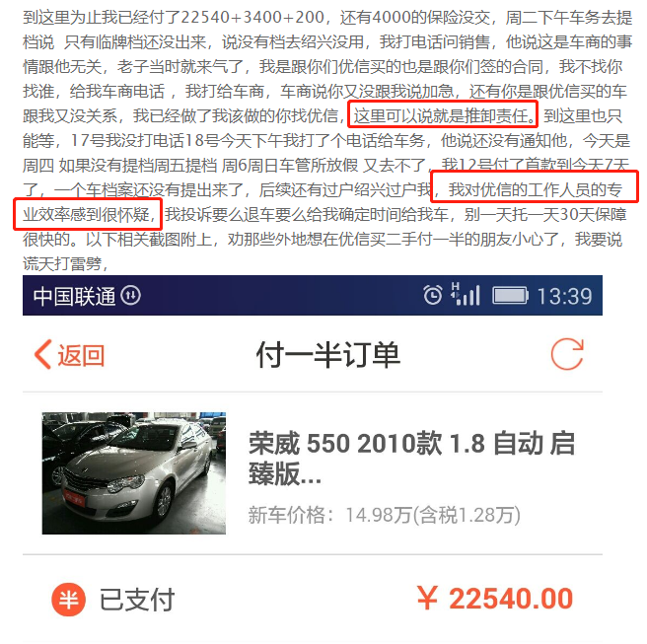Click the 已支付 status label
Viewport: 647px width, 644px height.
click(x=137, y=600)
